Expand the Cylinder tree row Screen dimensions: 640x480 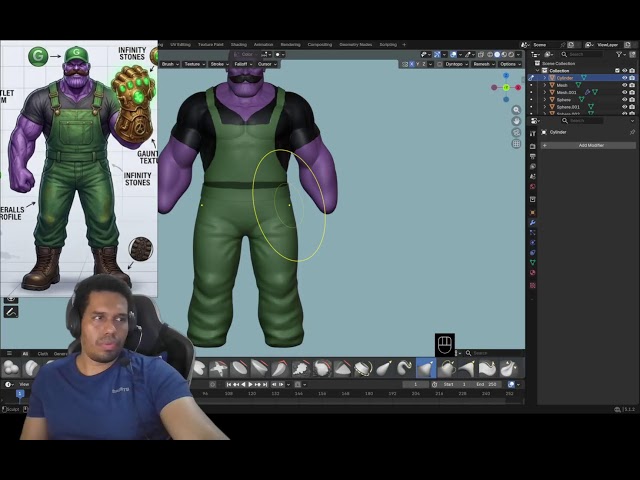pyautogui.click(x=544, y=78)
